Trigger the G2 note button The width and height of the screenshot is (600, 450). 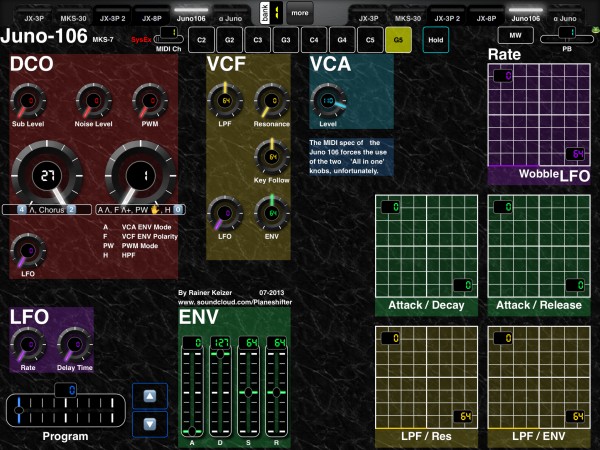(x=230, y=40)
